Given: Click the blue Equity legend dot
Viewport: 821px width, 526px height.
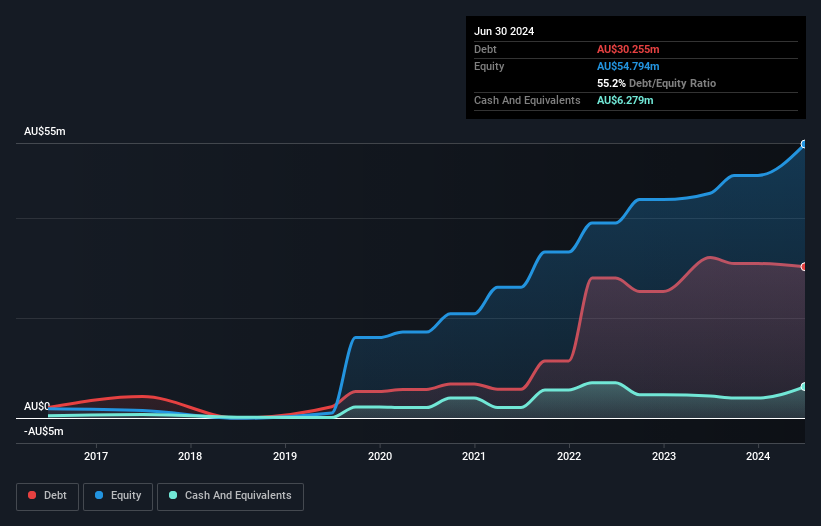Looking at the screenshot, I should pyautogui.click(x=99, y=495).
